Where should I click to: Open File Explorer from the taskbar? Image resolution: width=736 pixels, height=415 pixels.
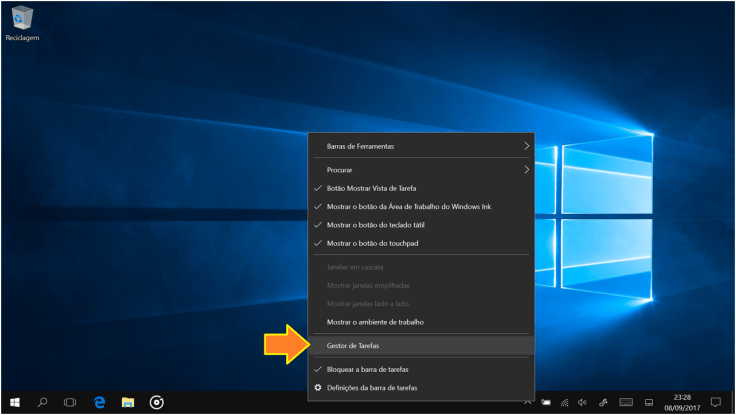(128, 402)
